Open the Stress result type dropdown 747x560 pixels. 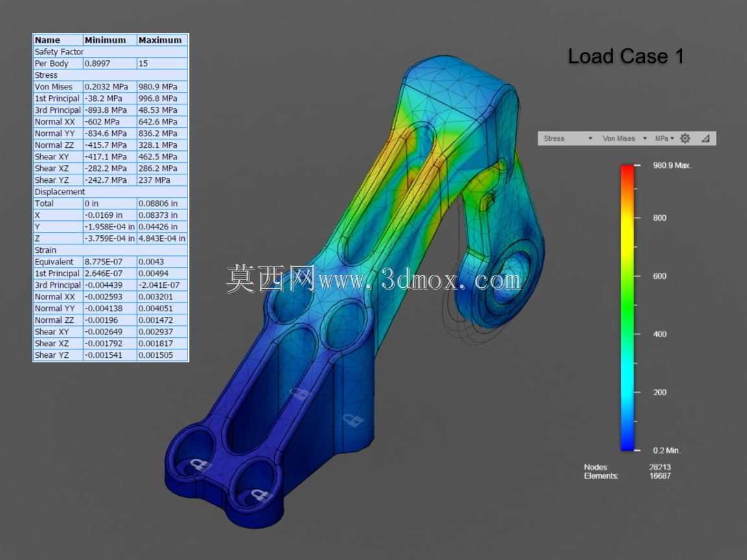click(x=567, y=139)
